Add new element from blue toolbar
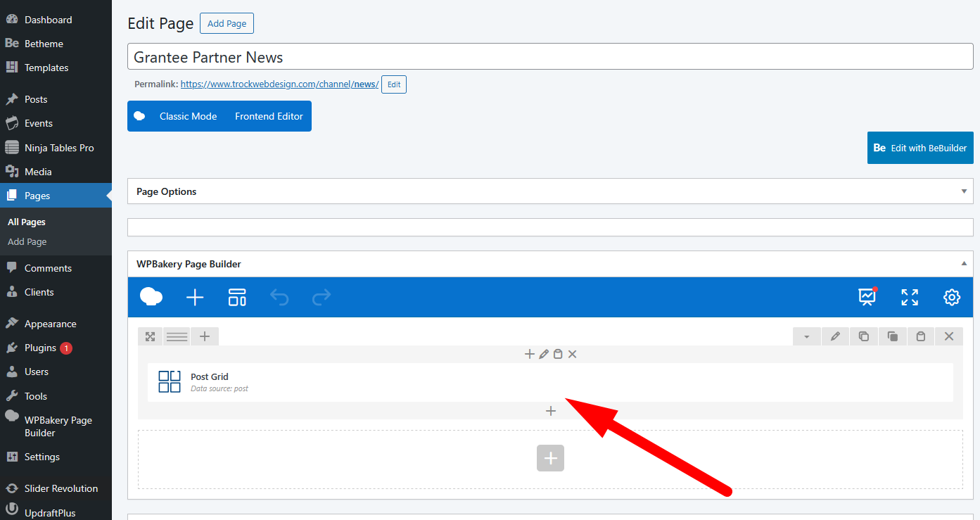 click(x=195, y=297)
